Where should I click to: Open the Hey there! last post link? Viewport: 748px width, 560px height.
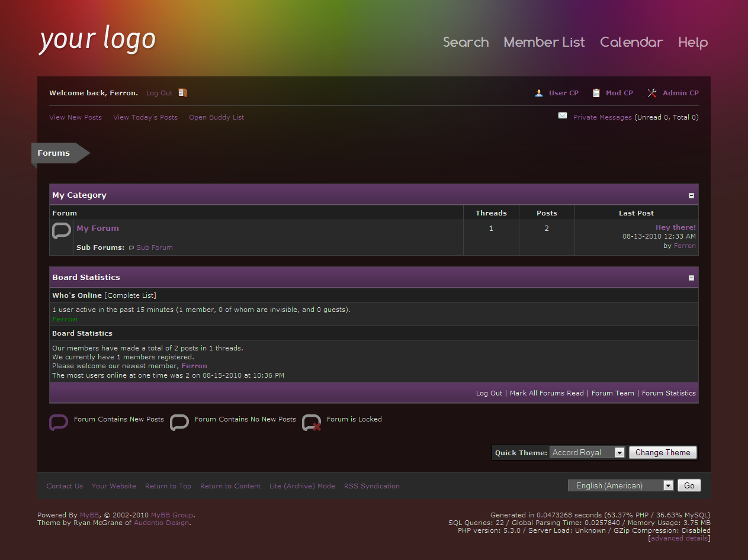(x=675, y=227)
